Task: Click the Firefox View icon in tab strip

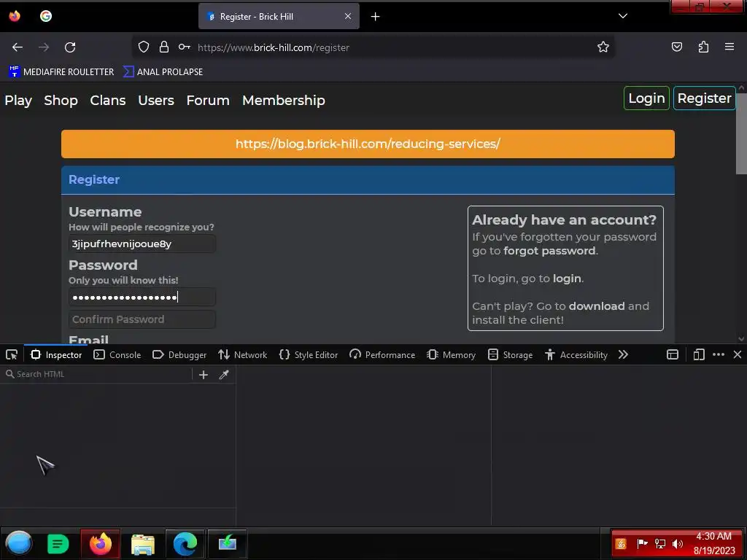Action: click(15, 16)
